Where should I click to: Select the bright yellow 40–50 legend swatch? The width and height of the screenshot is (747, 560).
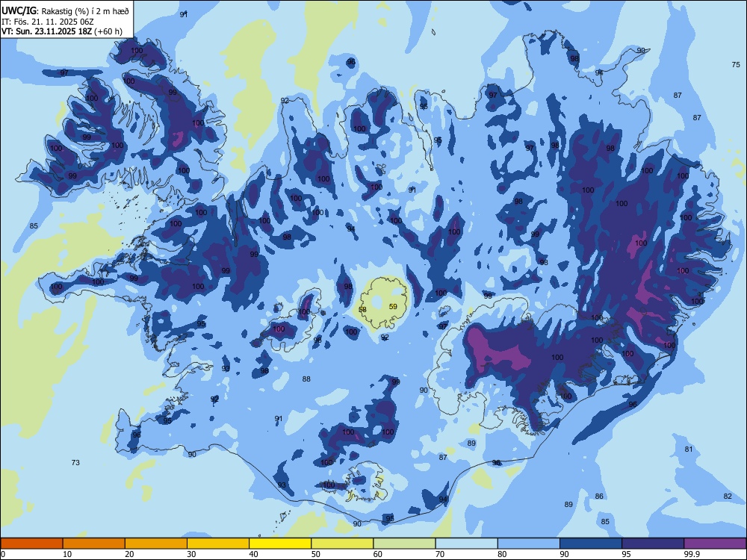tap(280, 544)
